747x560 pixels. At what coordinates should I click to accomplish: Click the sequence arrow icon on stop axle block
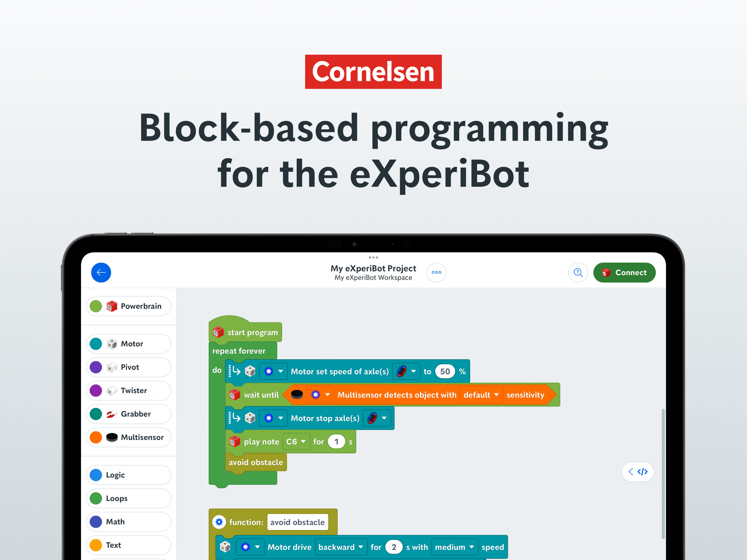pos(235,418)
